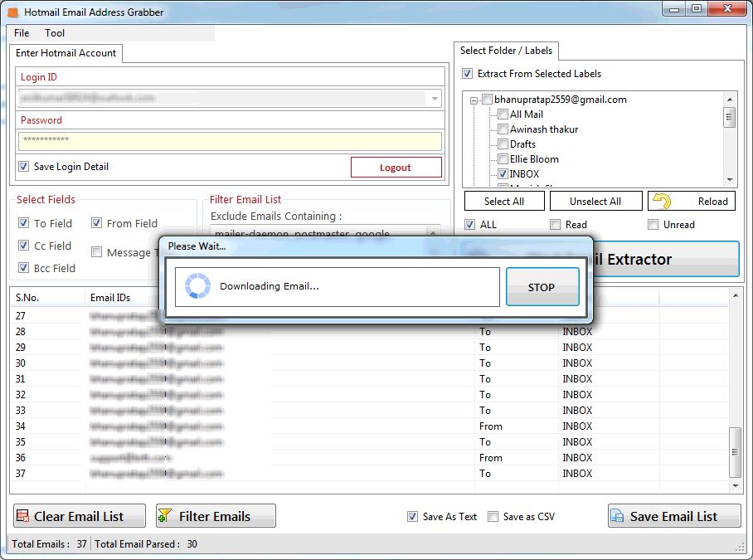Image resolution: width=753 pixels, height=560 pixels.
Task: Click the status bar resize grip
Action: point(740,547)
